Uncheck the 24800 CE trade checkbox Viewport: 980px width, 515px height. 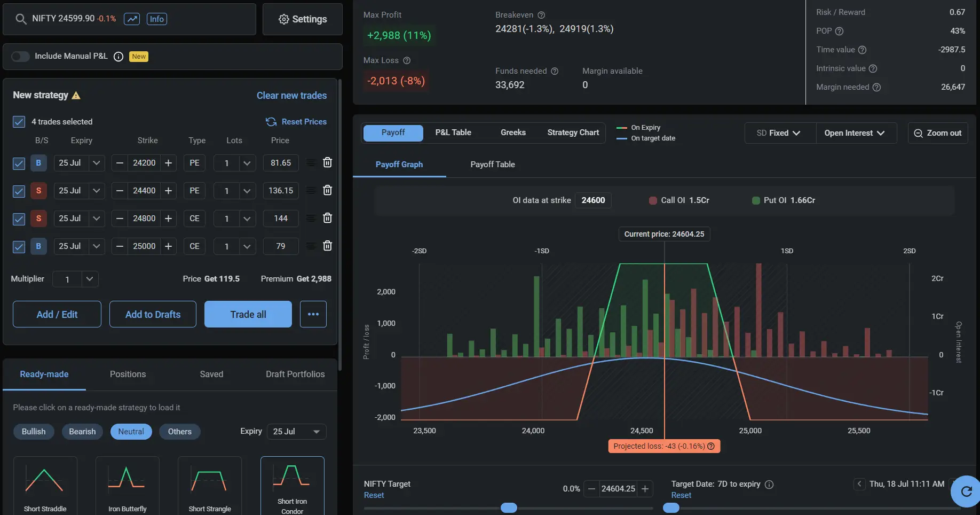[x=19, y=219]
